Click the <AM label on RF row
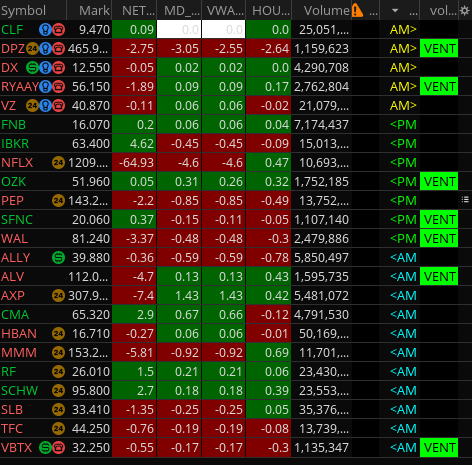 (x=403, y=372)
